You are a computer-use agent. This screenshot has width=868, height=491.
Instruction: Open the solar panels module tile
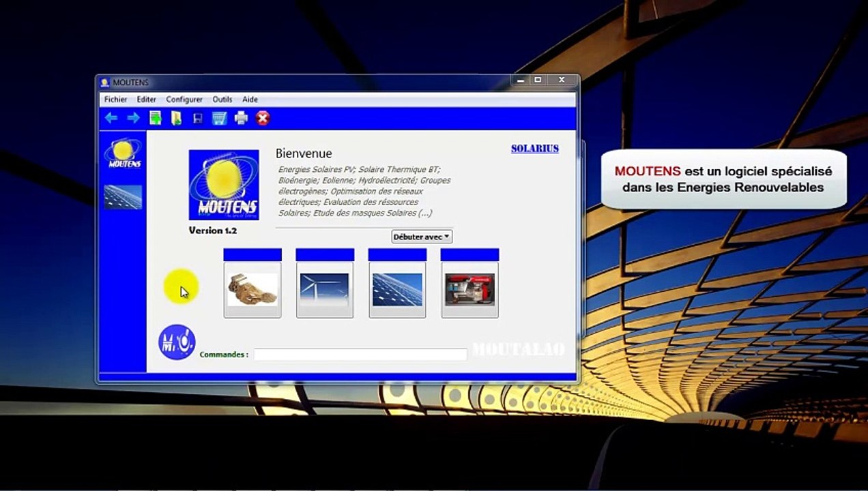397,289
